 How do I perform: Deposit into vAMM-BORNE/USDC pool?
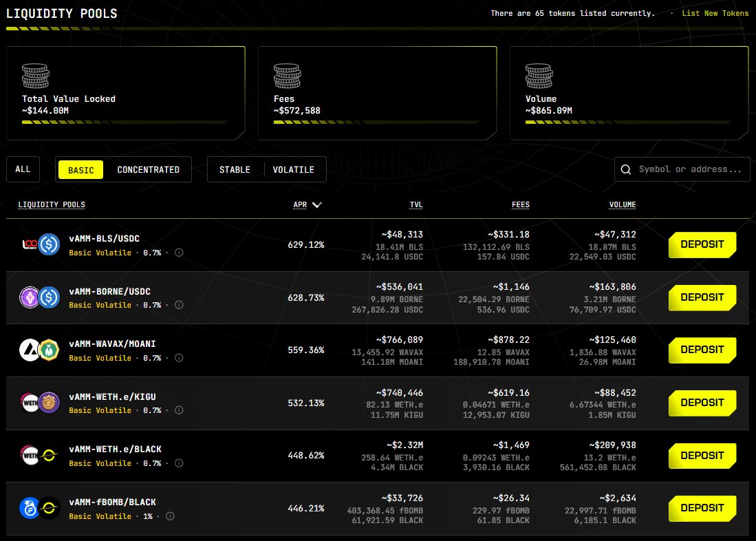702,297
